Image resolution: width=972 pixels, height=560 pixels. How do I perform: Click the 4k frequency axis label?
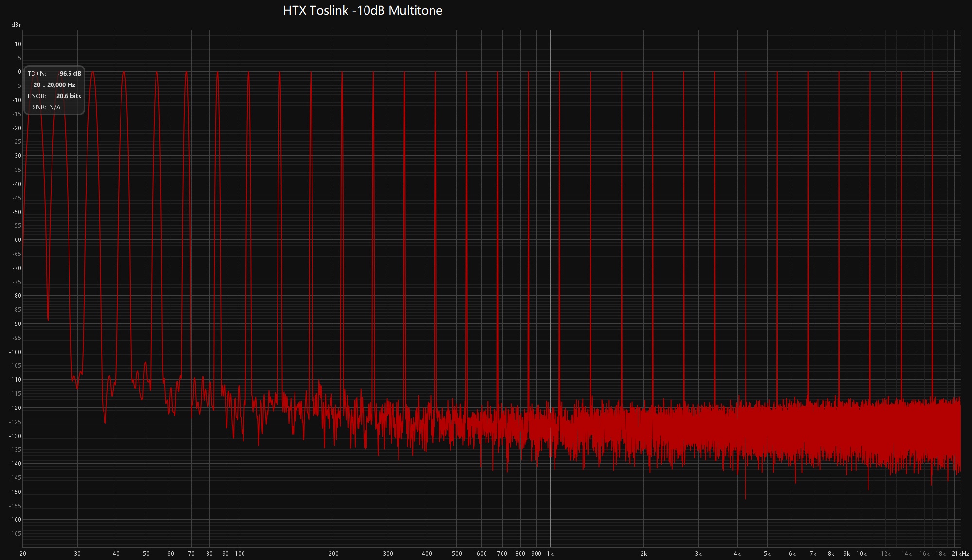[x=737, y=554]
